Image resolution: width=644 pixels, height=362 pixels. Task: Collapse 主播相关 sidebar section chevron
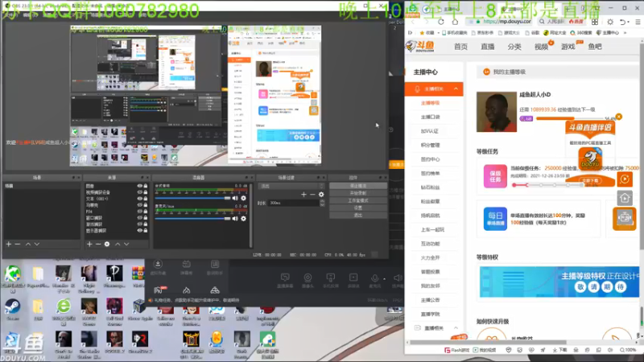point(456,88)
